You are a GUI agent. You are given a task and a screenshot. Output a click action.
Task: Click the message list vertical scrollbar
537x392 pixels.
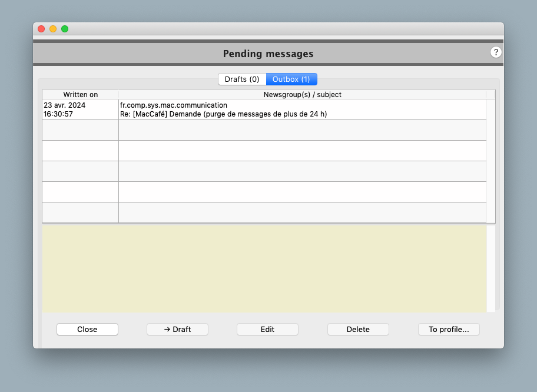(491, 159)
